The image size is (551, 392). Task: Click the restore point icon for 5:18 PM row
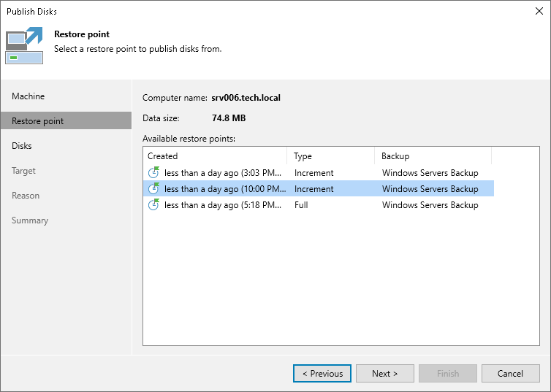[153, 204]
